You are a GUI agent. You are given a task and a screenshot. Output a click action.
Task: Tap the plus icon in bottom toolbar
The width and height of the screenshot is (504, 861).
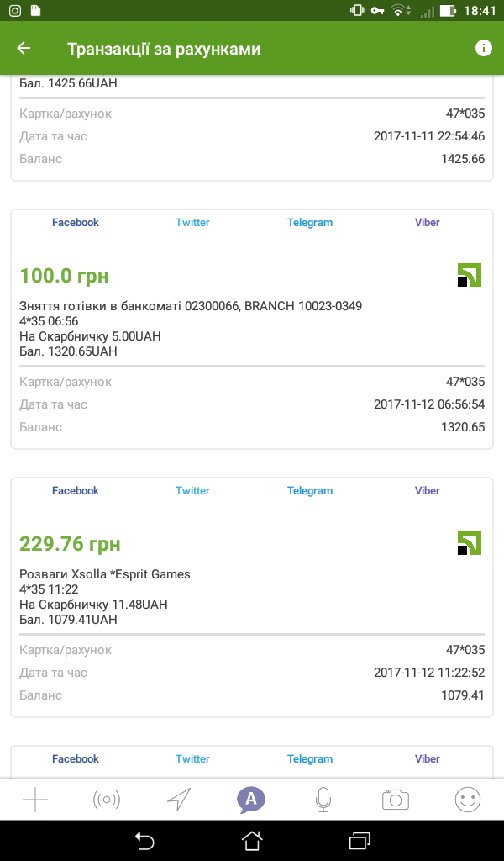(35, 800)
